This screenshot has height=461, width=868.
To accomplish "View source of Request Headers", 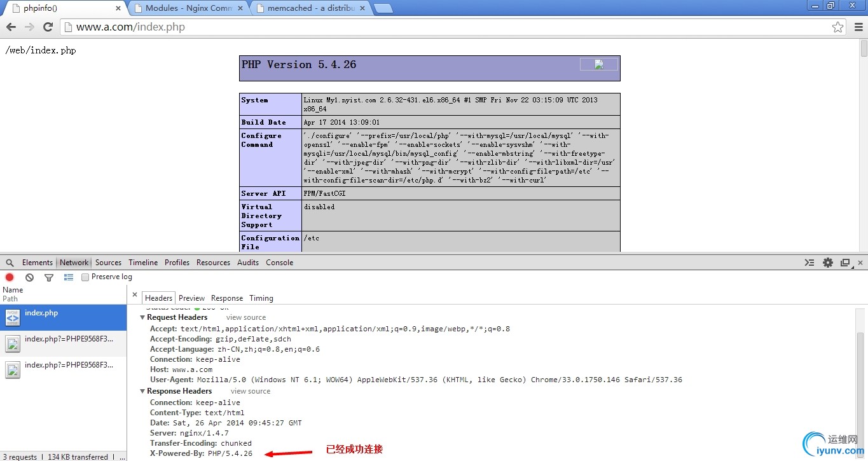I will coord(246,317).
